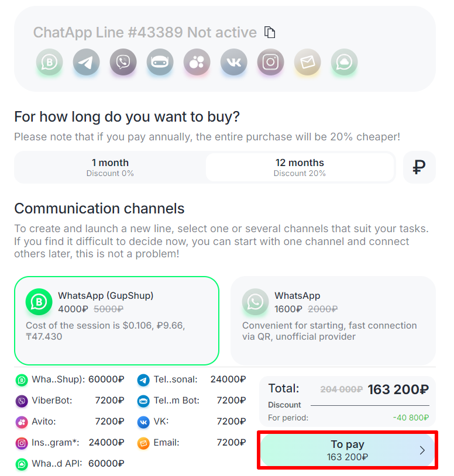Select the 12 months billing period
454x476 pixels.
(x=300, y=167)
